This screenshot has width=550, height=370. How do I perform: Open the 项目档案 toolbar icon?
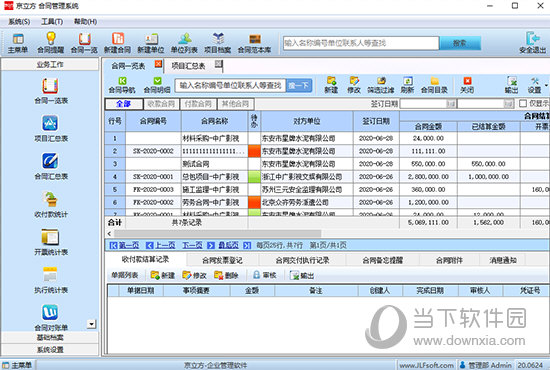[218, 43]
